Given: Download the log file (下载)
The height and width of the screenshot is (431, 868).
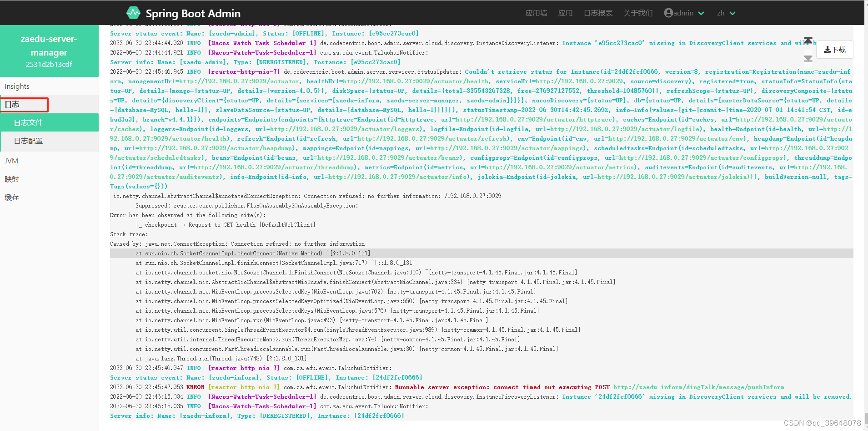Looking at the screenshot, I should pos(835,50).
